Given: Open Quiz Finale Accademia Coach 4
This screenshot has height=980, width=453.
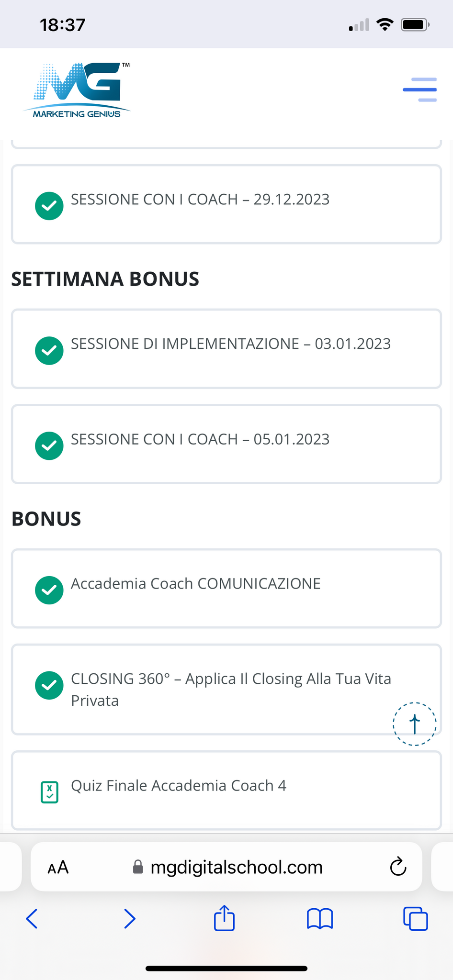Looking at the screenshot, I should (179, 786).
